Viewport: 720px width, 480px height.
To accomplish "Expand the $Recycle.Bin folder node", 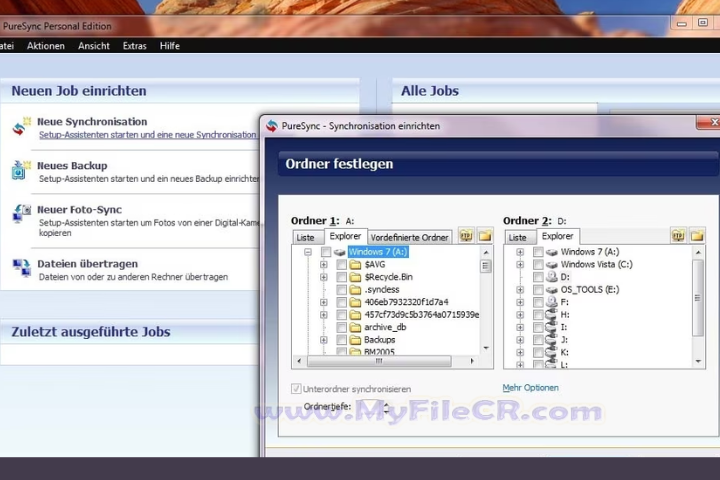I will pyautogui.click(x=324, y=277).
